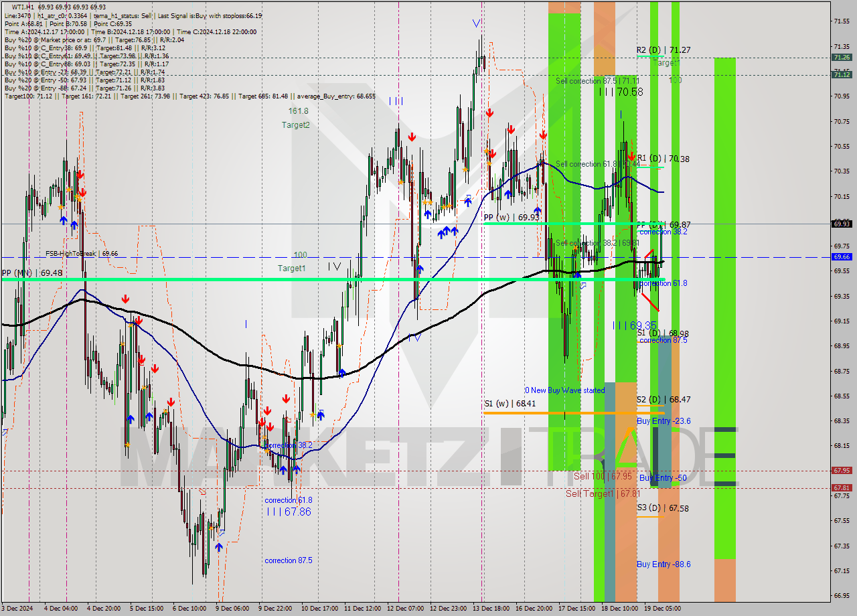Image resolution: width=857 pixels, height=616 pixels.
Task: Click the 68.75 price scale value
Action: (842, 371)
